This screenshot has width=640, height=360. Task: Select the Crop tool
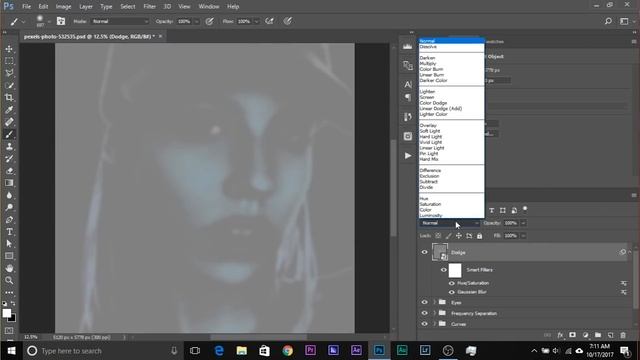pyautogui.click(x=9, y=98)
